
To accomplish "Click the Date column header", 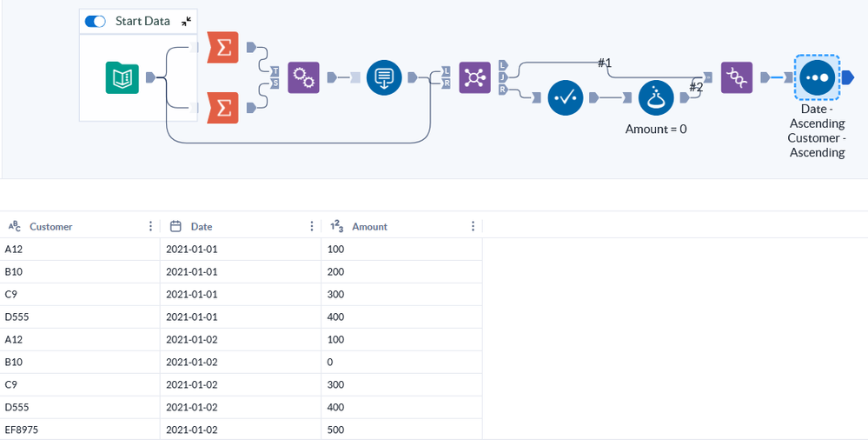I will pos(202,226).
